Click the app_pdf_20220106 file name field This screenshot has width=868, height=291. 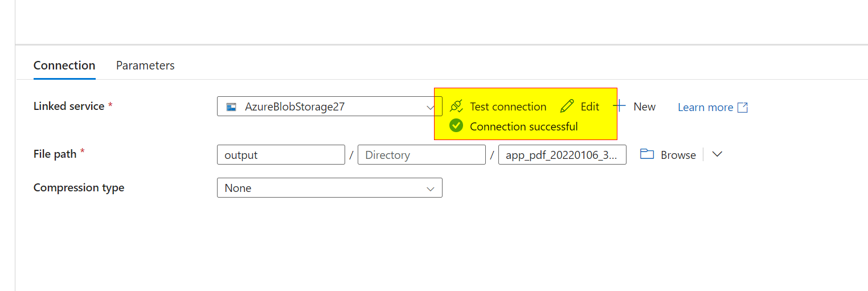[x=562, y=155]
